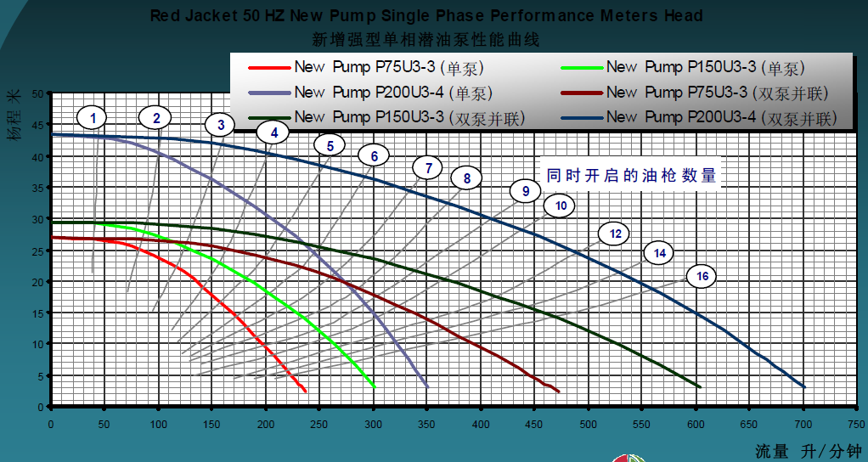Click the red P75U3-3 legend line
868x462 pixels.
(x=268, y=68)
